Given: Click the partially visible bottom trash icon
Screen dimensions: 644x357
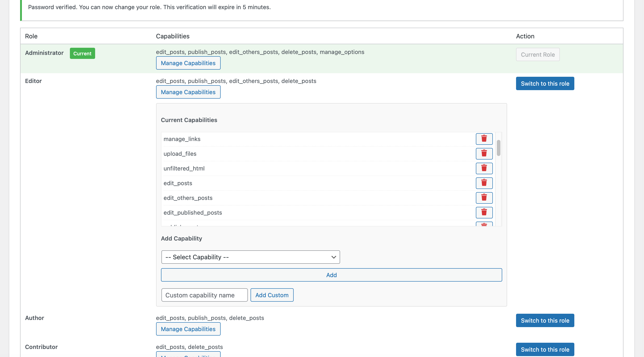Looking at the screenshot, I should (x=484, y=224).
